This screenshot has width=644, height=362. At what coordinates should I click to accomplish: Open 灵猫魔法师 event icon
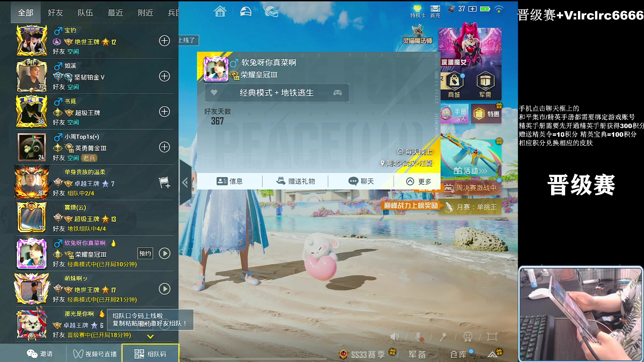click(418, 35)
